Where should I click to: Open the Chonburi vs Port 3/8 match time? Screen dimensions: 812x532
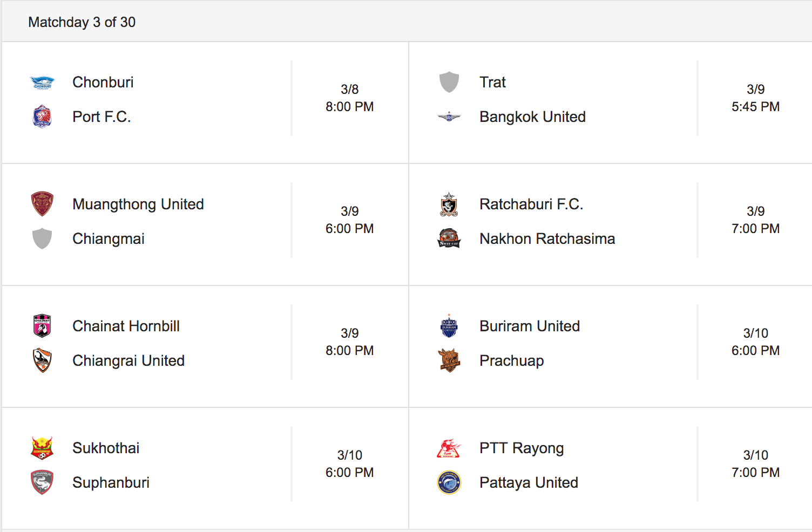pyautogui.click(x=350, y=98)
